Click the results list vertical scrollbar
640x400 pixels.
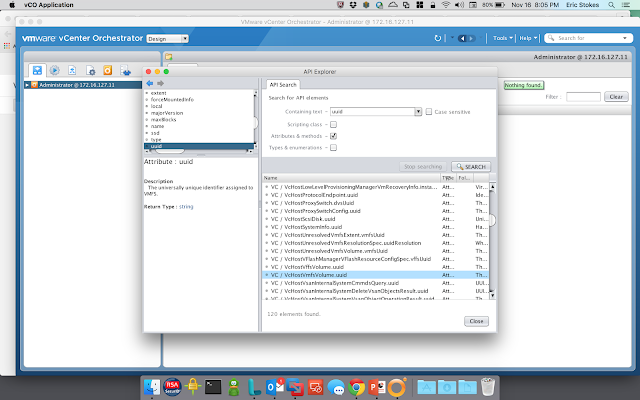492,220
